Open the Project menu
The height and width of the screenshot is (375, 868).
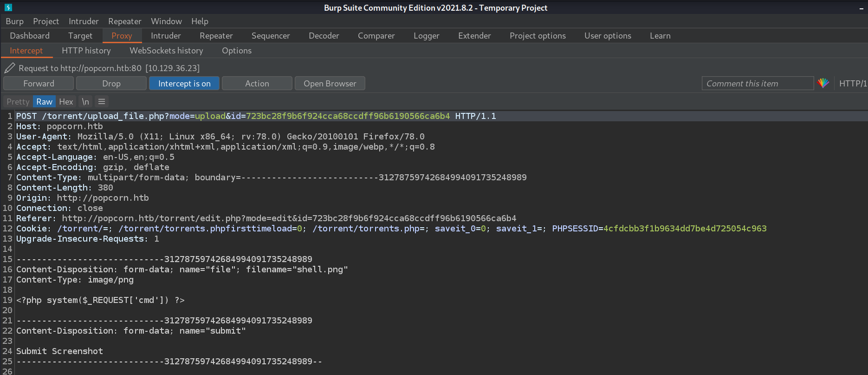(46, 21)
